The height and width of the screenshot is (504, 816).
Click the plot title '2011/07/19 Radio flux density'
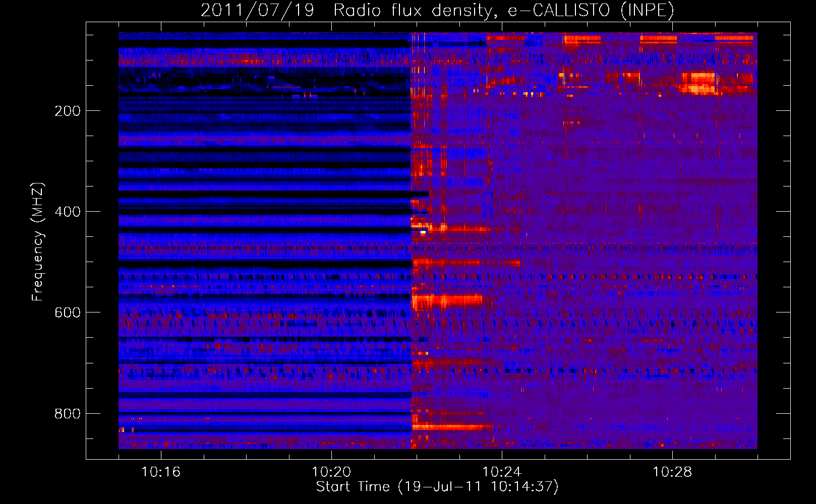[437, 10]
